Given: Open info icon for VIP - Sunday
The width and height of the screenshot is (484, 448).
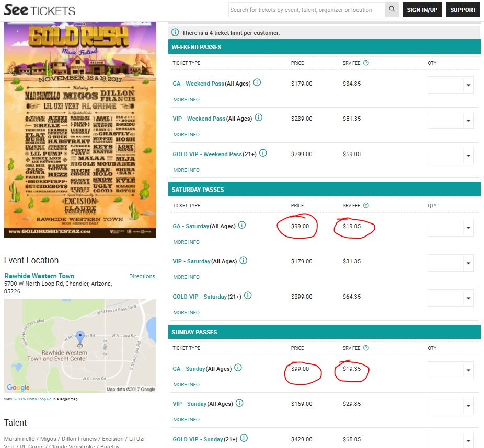Looking at the screenshot, I should [239, 403].
